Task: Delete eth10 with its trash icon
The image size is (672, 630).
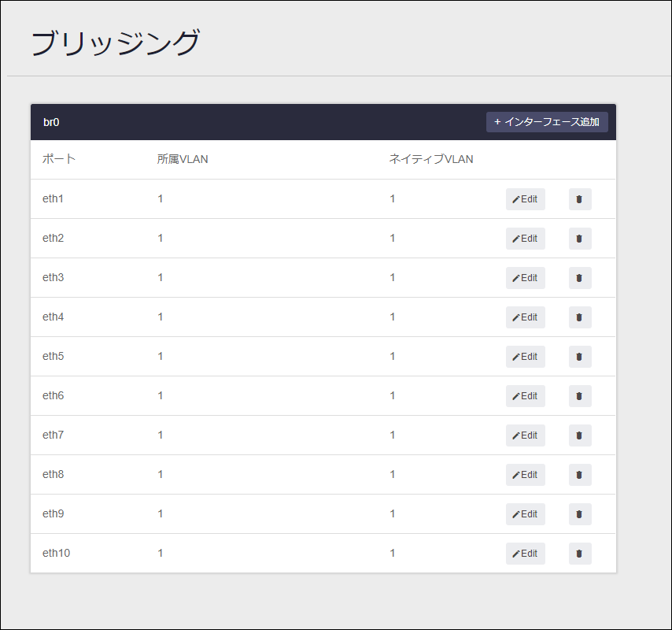Action: [x=580, y=554]
